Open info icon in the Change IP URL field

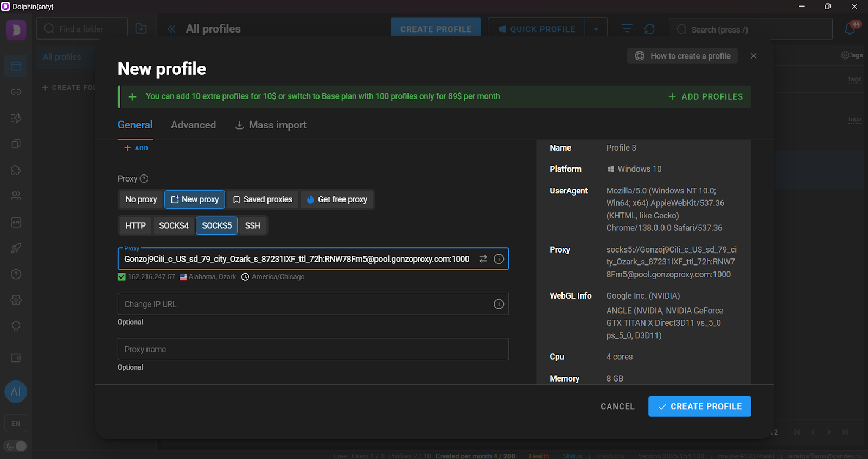499,304
